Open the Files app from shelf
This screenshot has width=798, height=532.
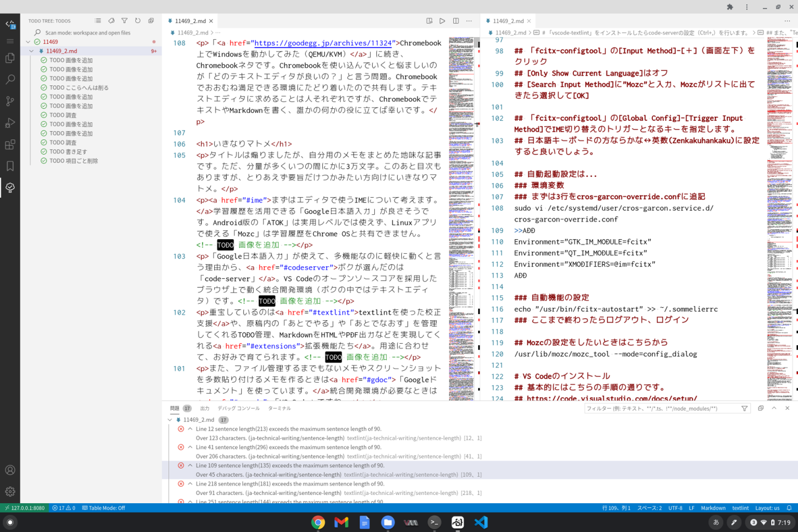387,522
